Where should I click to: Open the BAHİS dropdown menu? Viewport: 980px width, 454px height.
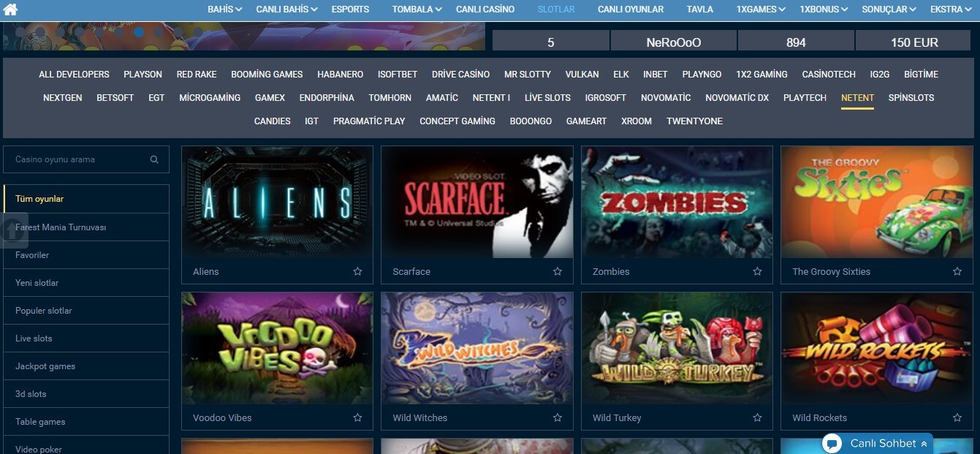[222, 10]
